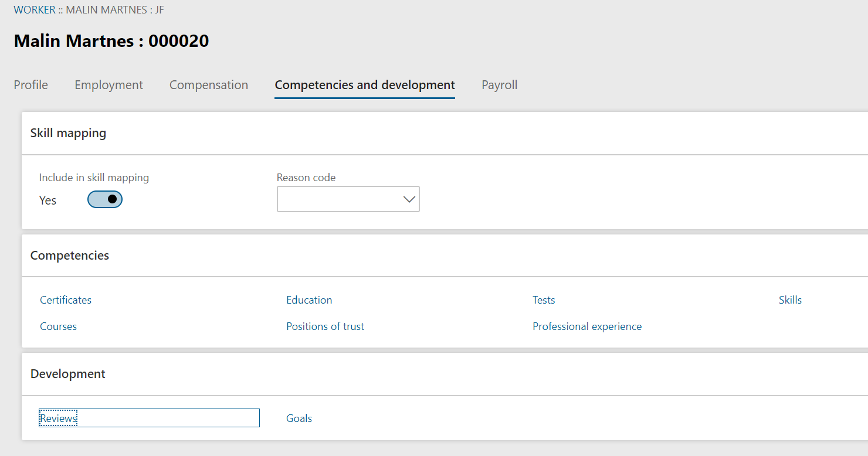Open the Courses link
Image resolution: width=868 pixels, height=456 pixels.
(58, 326)
